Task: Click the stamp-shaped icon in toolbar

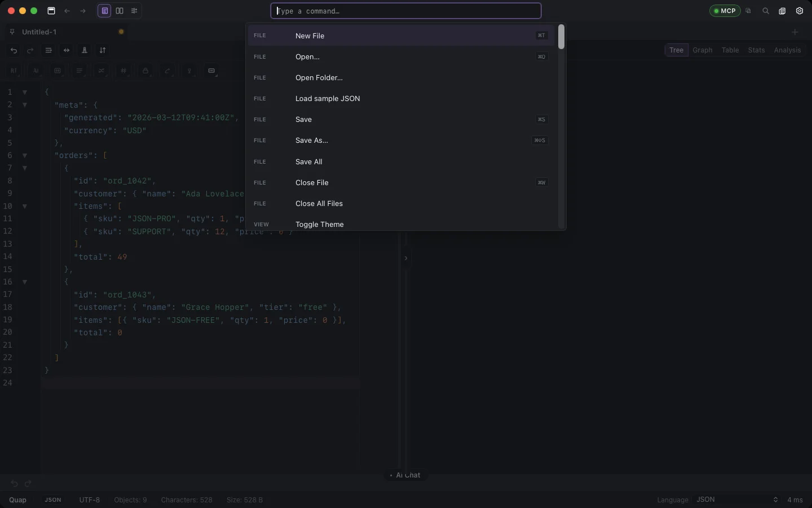Action: [85, 50]
